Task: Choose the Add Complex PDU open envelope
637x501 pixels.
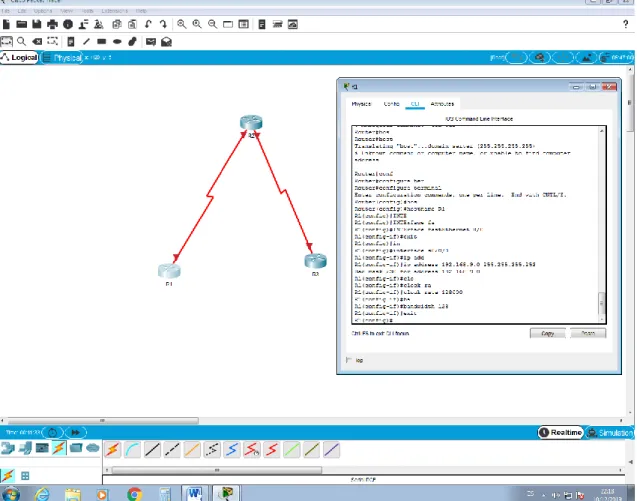Action: (166, 41)
